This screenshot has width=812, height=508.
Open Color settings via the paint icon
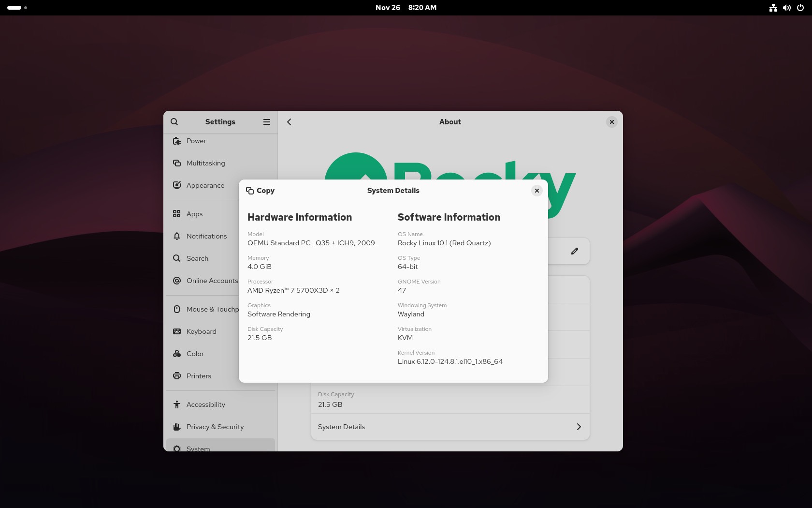tap(177, 354)
